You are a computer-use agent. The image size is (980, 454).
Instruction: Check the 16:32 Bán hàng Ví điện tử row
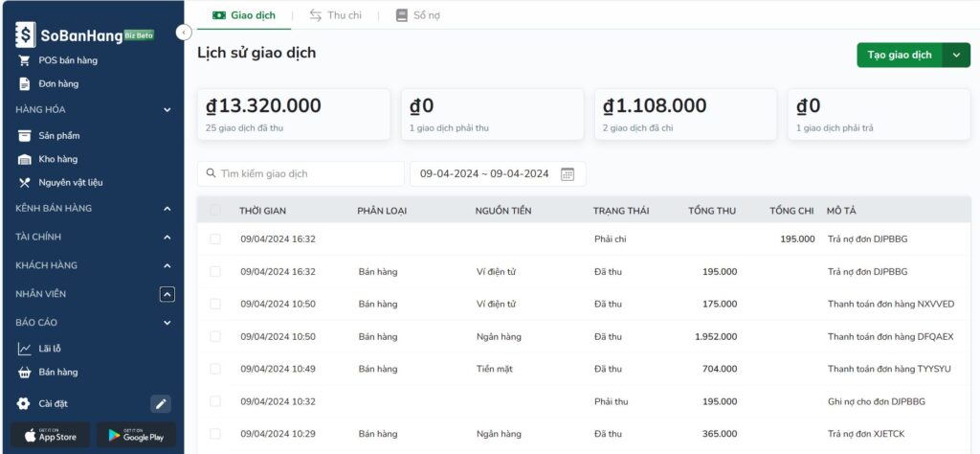(x=215, y=271)
